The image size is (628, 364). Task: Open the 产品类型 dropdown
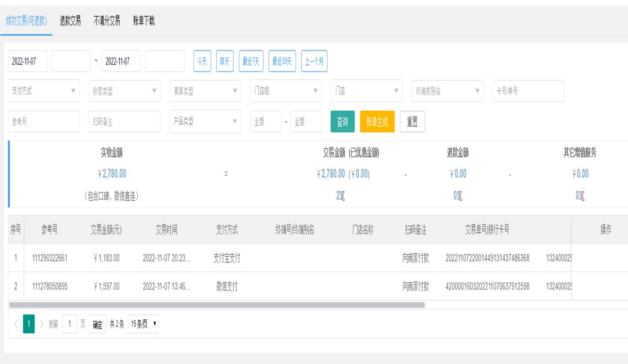click(x=205, y=122)
